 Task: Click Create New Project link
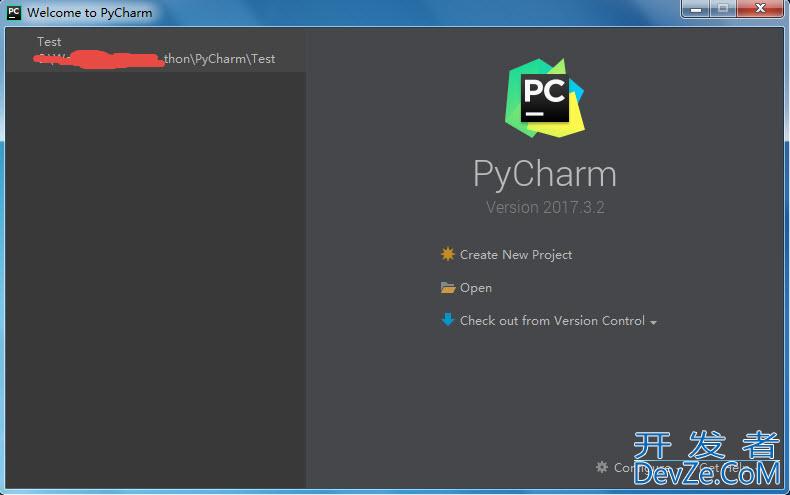coord(516,255)
